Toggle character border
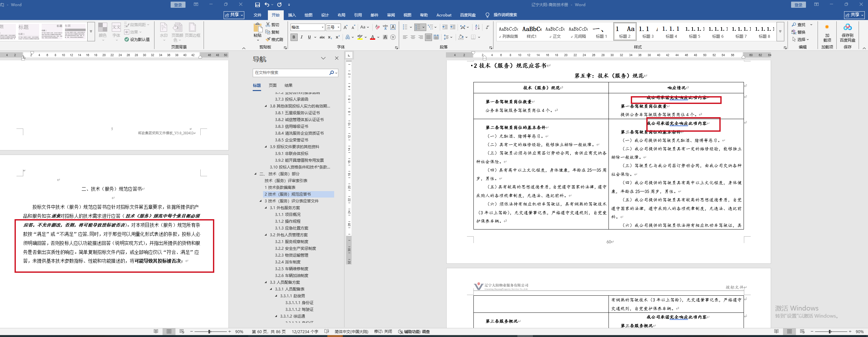This screenshot has width=868, height=337. click(393, 27)
